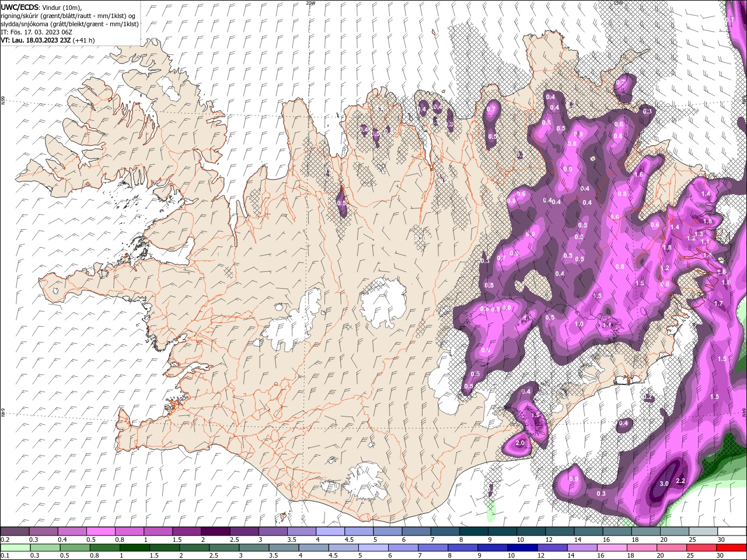The image size is (747, 560).
Task: Select the '2.2' precipitation value on the map
Action: [680, 481]
